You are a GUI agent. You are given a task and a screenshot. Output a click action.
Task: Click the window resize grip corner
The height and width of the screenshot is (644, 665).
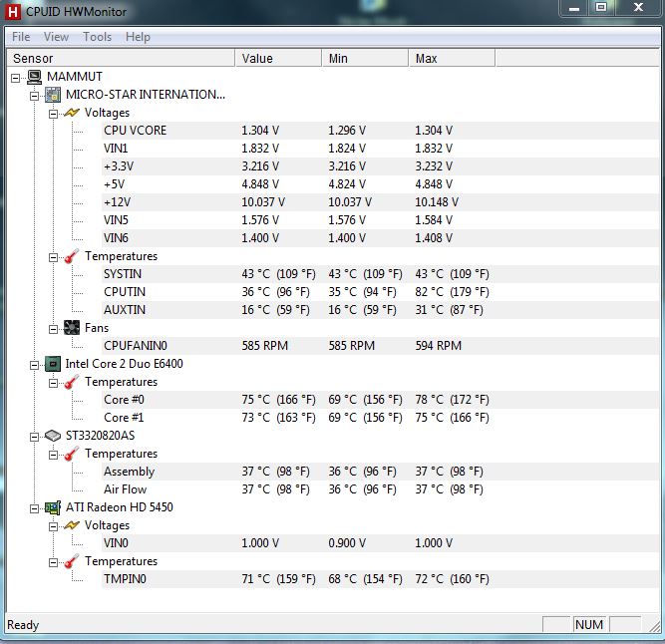tap(654, 626)
